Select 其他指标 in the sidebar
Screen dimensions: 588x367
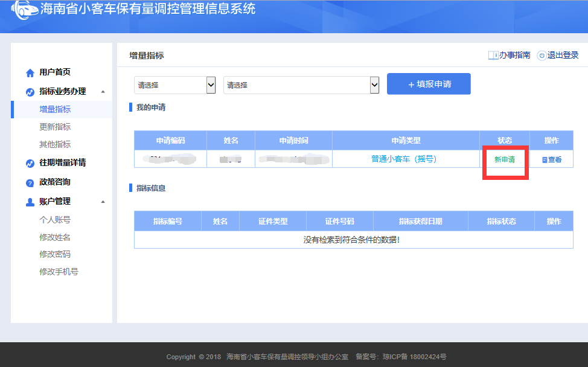55,144
